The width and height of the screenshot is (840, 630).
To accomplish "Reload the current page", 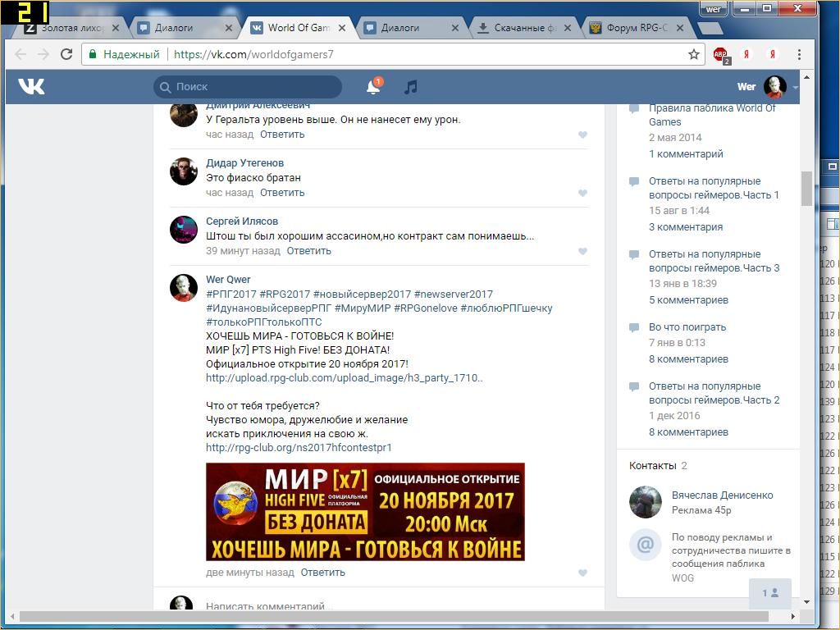I will [x=66, y=54].
